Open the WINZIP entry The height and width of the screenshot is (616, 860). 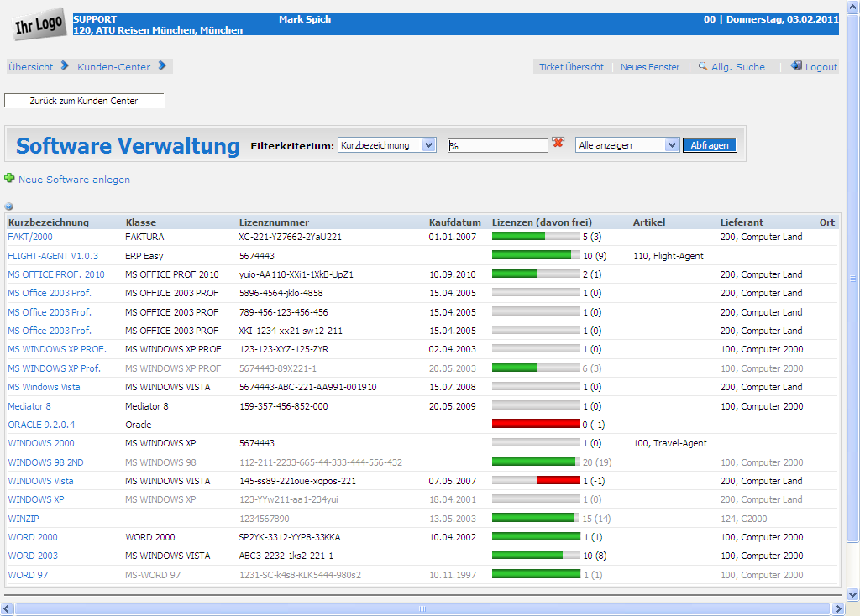point(23,519)
